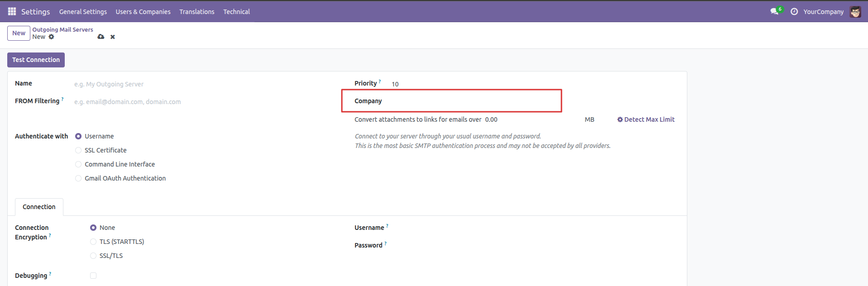Screen dimensions: 868x286
Task: Discard changes with the X icon
Action: (x=113, y=37)
